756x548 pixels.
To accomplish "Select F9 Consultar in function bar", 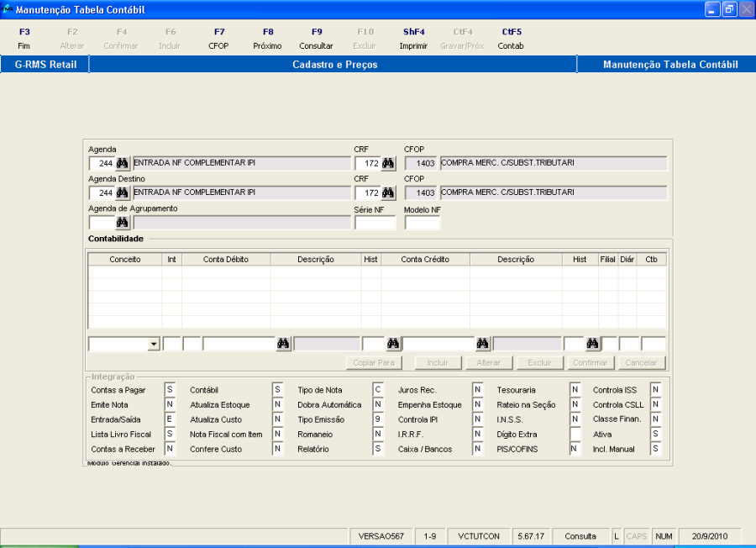I will pyautogui.click(x=316, y=39).
